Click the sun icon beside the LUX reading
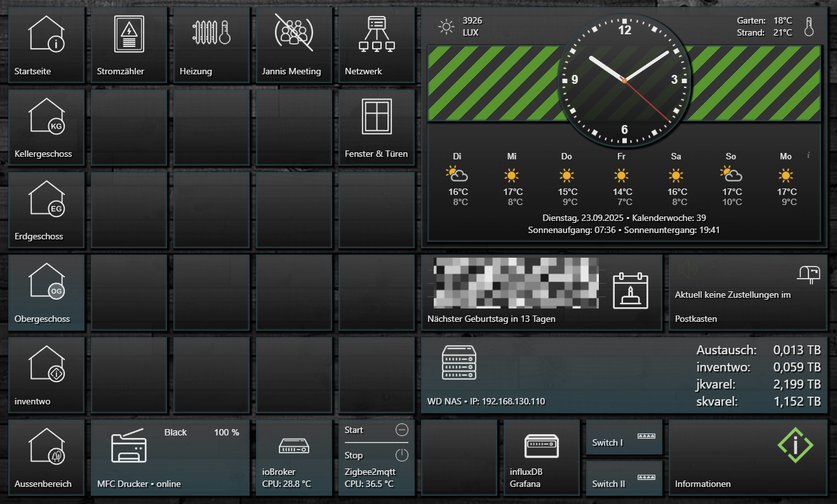This screenshot has height=504, width=837. coord(446,27)
